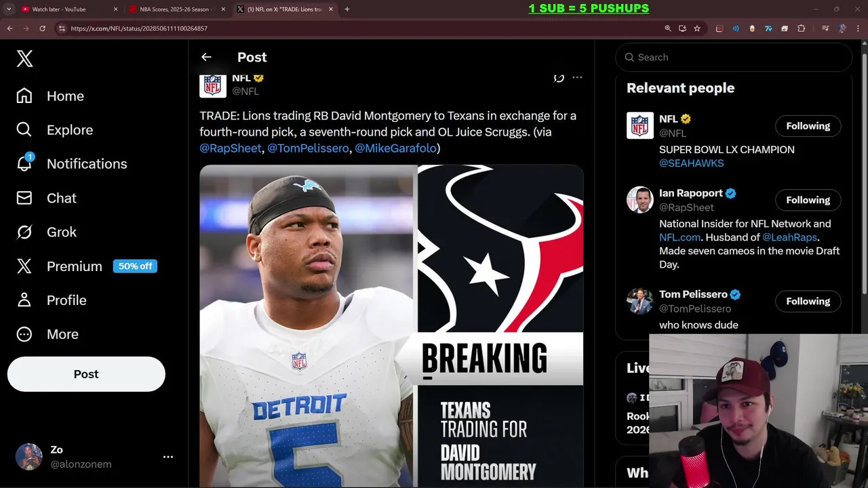Click the zoom magnifier icon in address bar
868x488 pixels.
tap(668, 28)
